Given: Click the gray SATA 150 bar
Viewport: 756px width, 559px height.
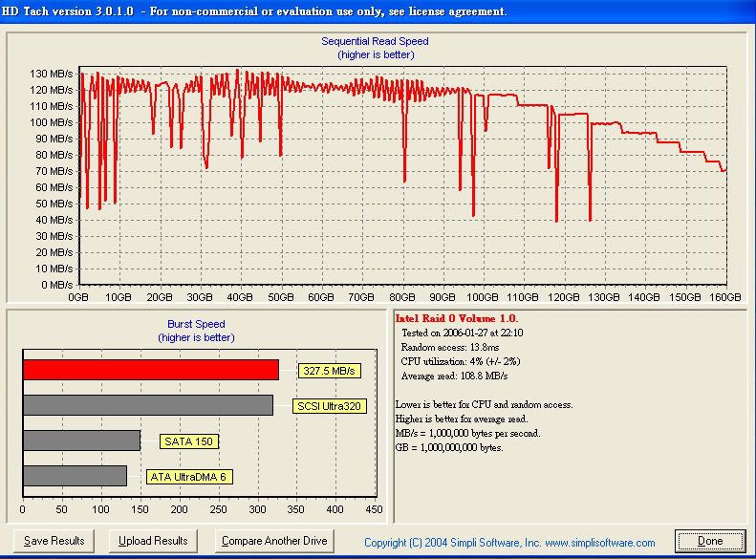Looking at the screenshot, I should pyautogui.click(x=81, y=441).
